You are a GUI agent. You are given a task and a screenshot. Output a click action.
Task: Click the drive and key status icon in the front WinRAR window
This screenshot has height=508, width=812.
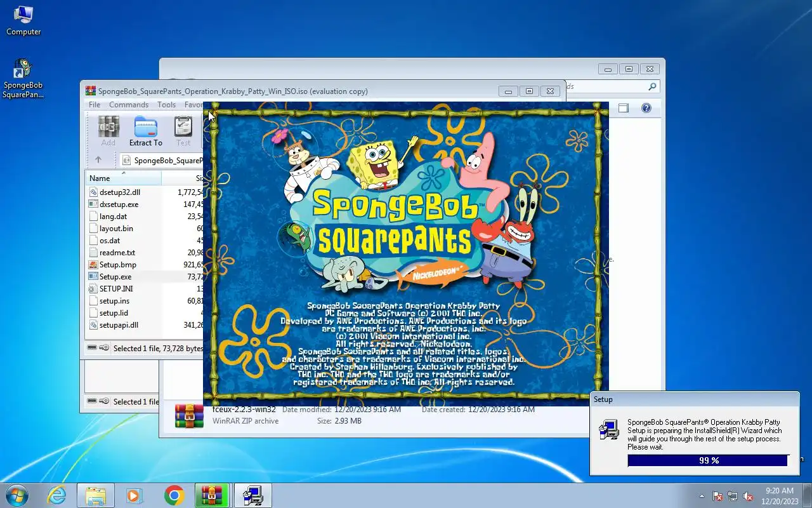coord(98,348)
